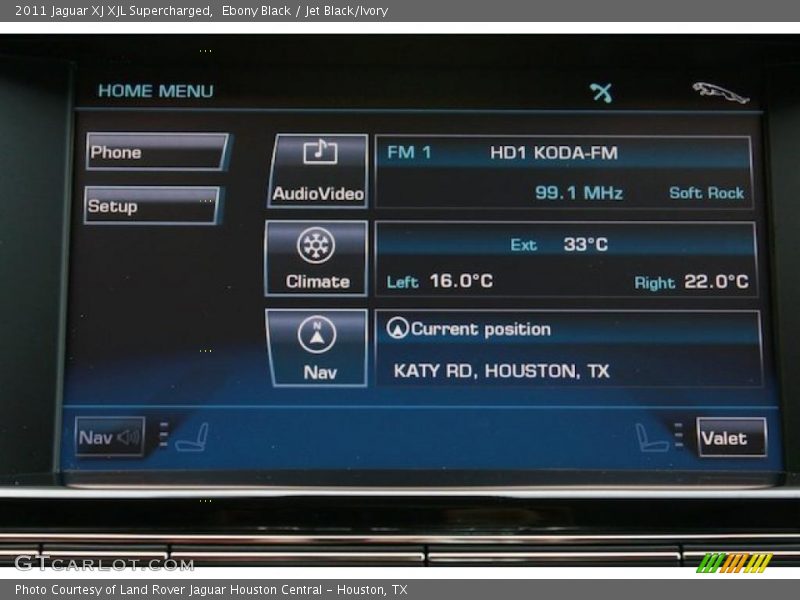Open the Nav map screen
The width and height of the screenshot is (800, 600).
tap(316, 348)
